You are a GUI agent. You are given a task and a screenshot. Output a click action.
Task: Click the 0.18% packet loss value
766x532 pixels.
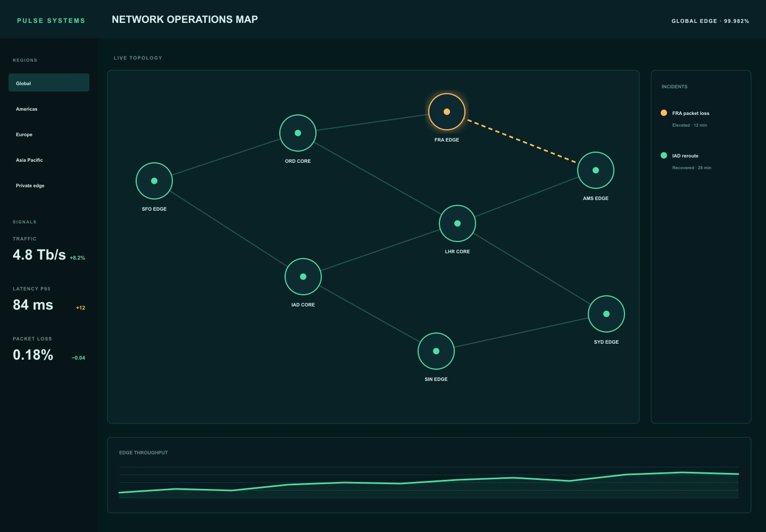[33, 355]
